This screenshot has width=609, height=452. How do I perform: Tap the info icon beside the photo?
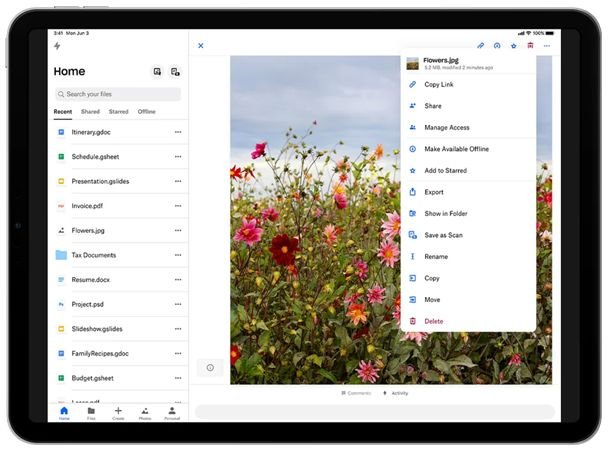[210, 367]
